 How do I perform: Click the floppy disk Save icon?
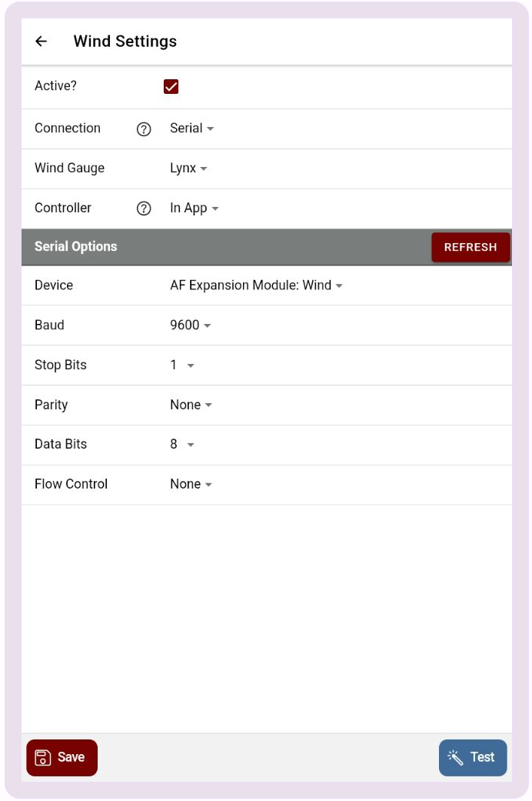(43, 757)
